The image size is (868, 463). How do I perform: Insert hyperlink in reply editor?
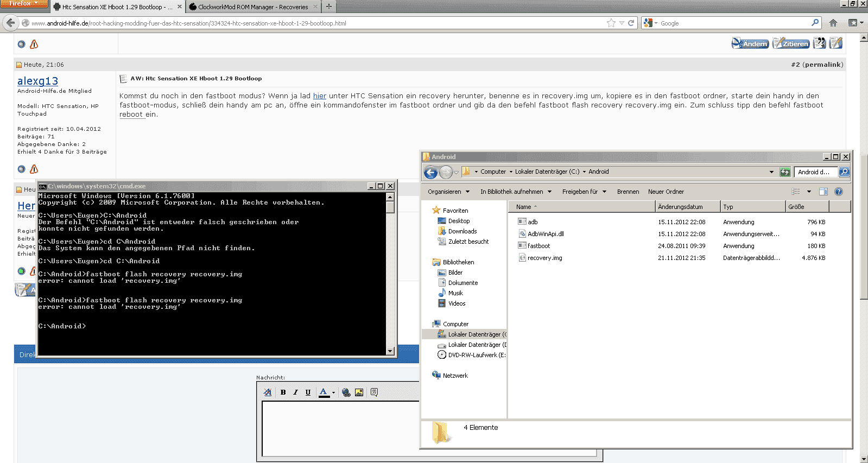point(346,392)
